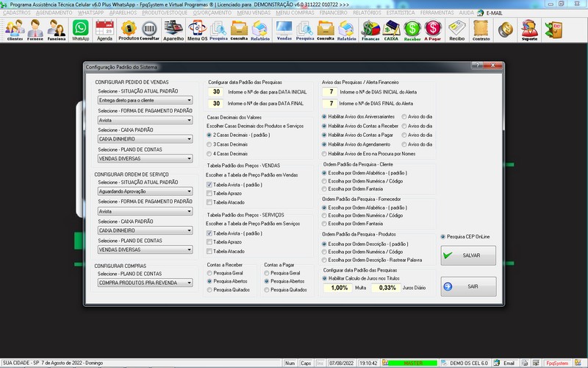This screenshot has height=368, width=588.
Task: Choose Cliente Escolha por Ordem Fantasia
Action: [324, 189]
